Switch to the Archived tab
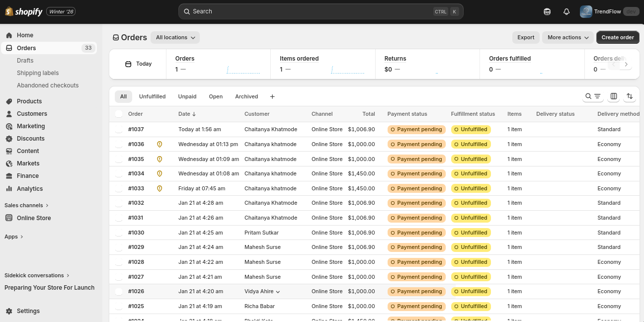This screenshot has height=322, width=644. pyautogui.click(x=246, y=97)
